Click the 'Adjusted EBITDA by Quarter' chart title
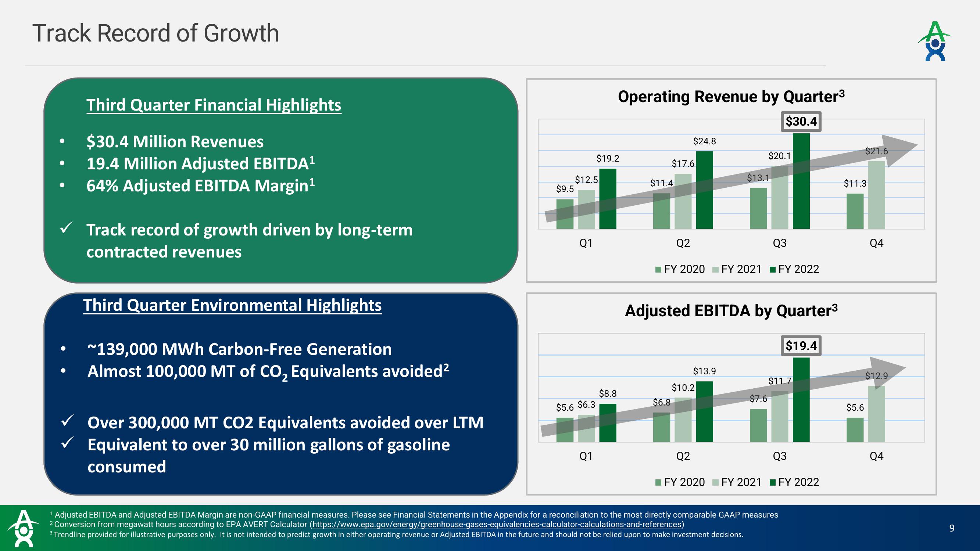The image size is (980, 551). [731, 311]
